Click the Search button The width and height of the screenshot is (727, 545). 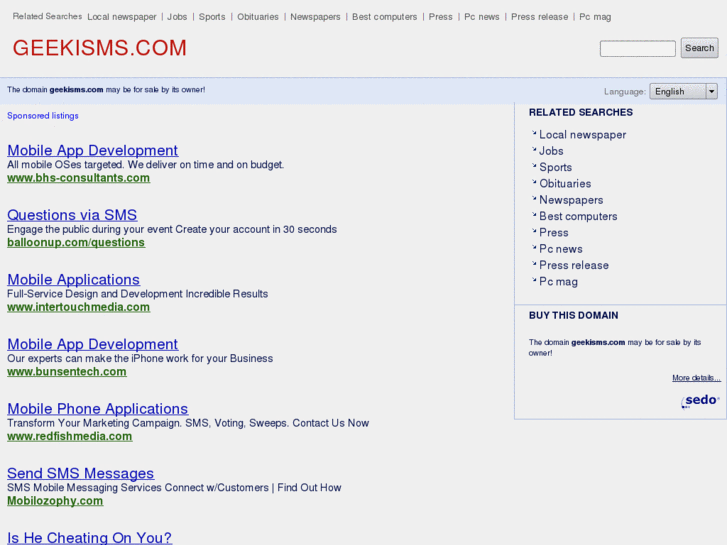pos(699,48)
